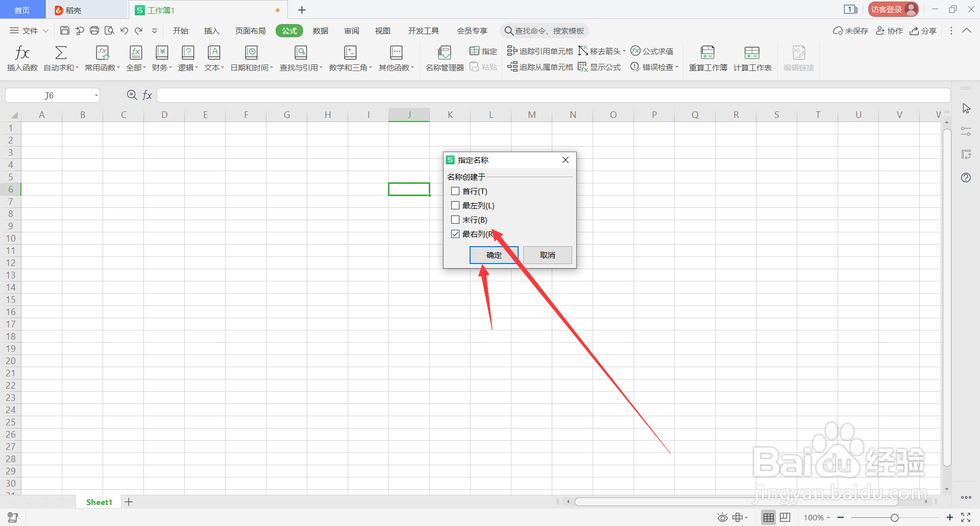
Task: Click the Unsaved (未保存) cloud status
Action: [x=850, y=31]
